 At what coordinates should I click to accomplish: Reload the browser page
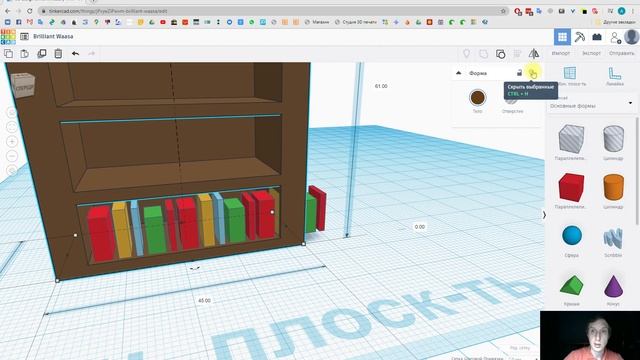(30, 11)
